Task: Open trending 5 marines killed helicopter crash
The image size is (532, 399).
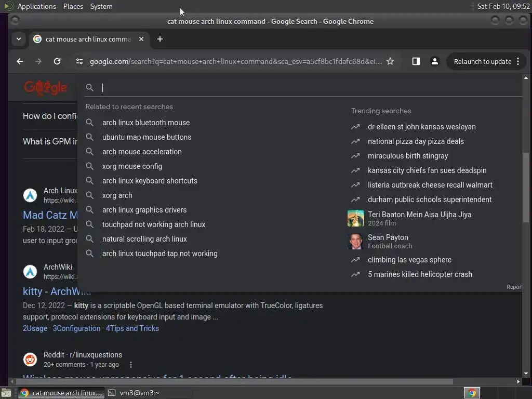Action: pos(420,274)
